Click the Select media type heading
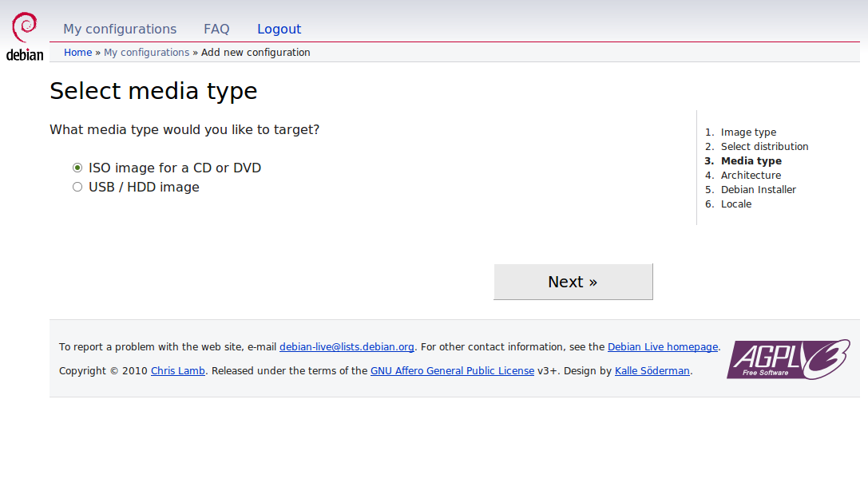The image size is (868, 502). click(153, 91)
